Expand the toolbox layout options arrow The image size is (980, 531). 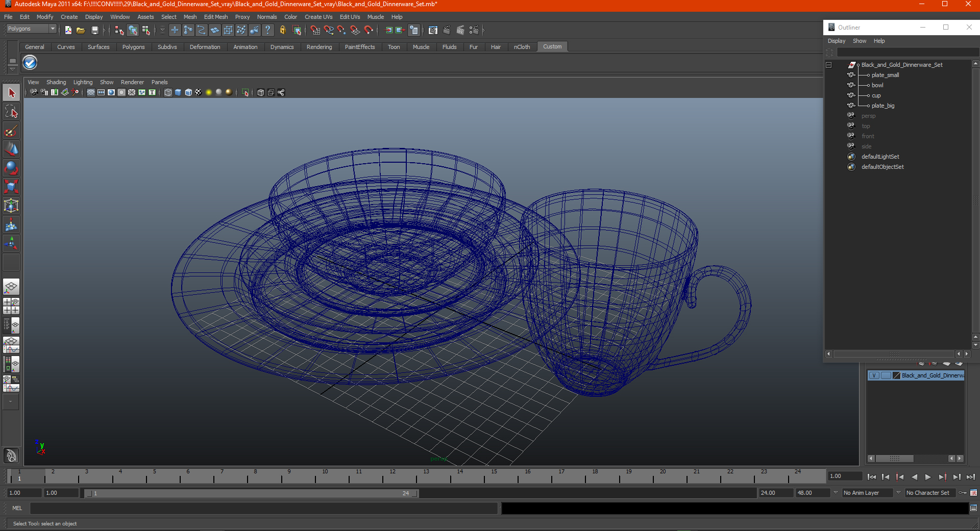pos(10,402)
